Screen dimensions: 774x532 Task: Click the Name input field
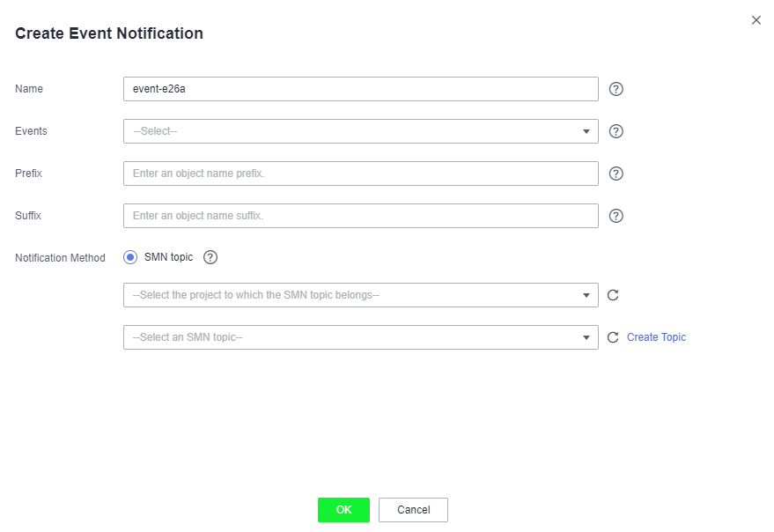[x=361, y=89]
